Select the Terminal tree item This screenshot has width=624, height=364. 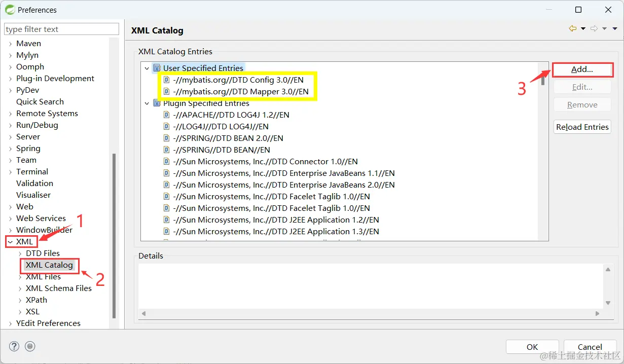tap(32, 172)
